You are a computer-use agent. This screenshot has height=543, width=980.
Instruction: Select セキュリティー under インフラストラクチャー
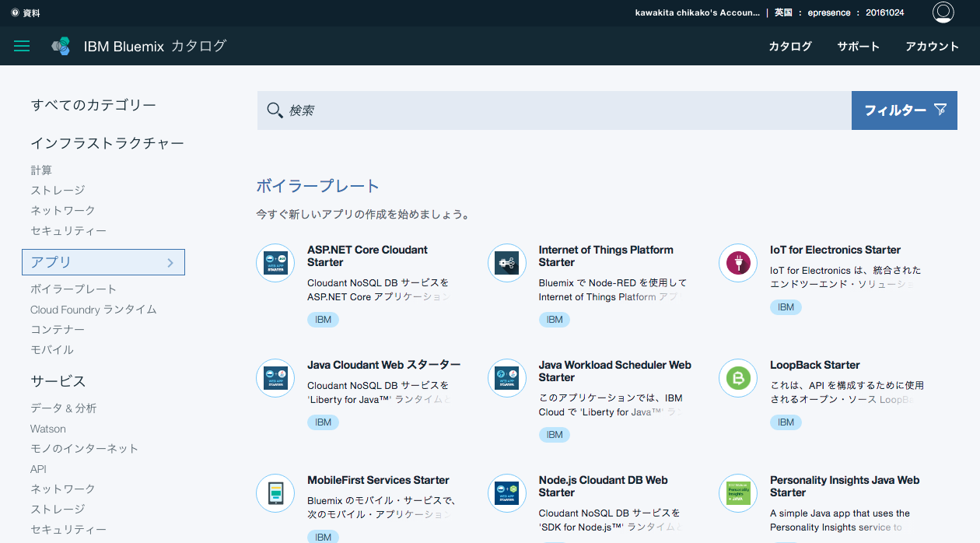(68, 230)
